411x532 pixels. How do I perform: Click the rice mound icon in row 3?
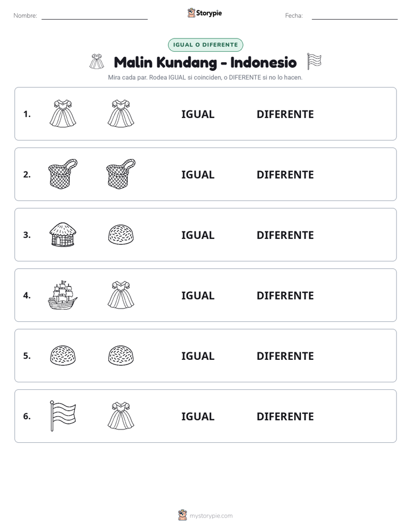click(121, 234)
